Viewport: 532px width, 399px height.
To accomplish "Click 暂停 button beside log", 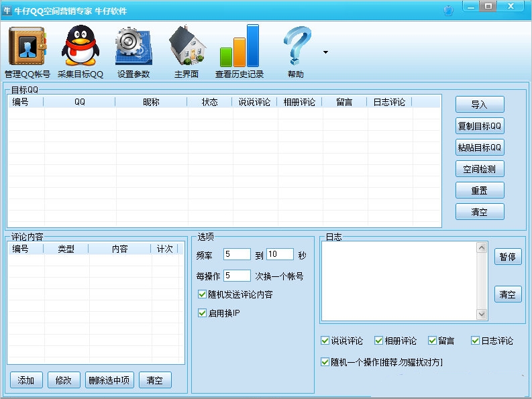I will click(508, 257).
